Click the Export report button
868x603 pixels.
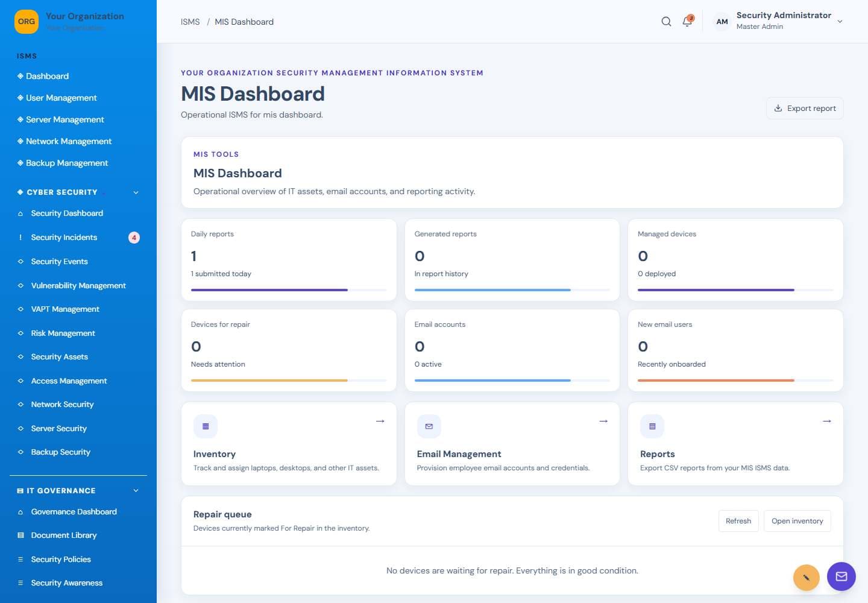coord(805,108)
